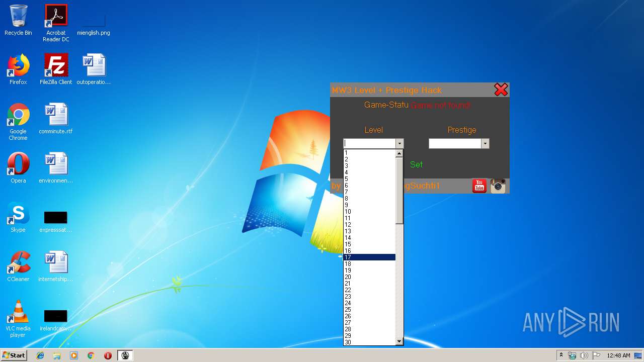The image size is (644, 362).
Task: Select level 25 from the list
Action: (369, 310)
